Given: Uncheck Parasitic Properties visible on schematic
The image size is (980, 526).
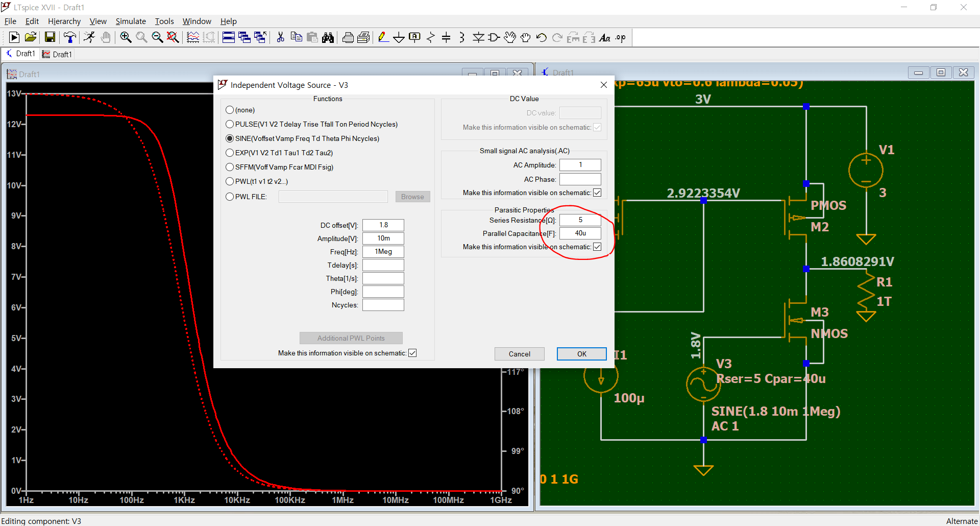Looking at the screenshot, I should (597, 247).
